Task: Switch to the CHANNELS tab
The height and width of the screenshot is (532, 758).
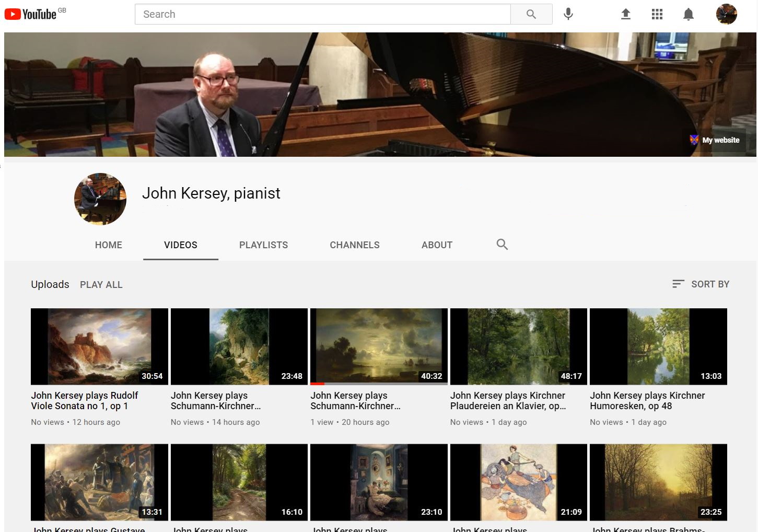Action: [354, 245]
